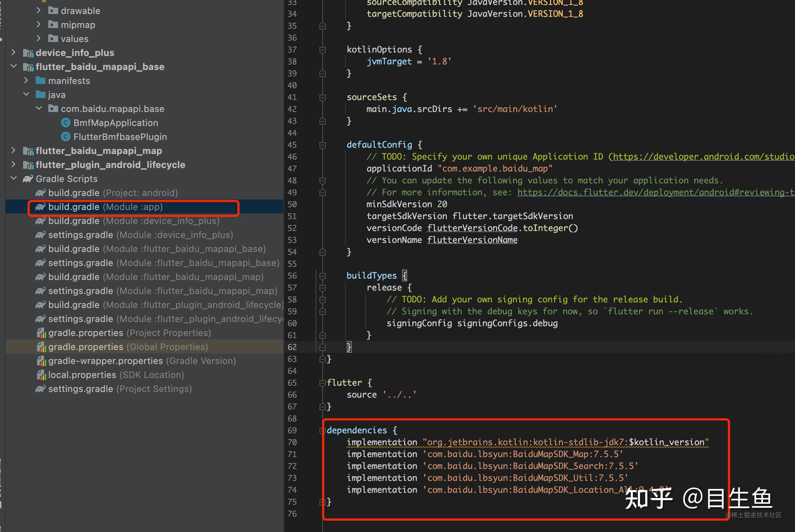Expand the values folder
The image size is (795, 532).
click(x=39, y=38)
